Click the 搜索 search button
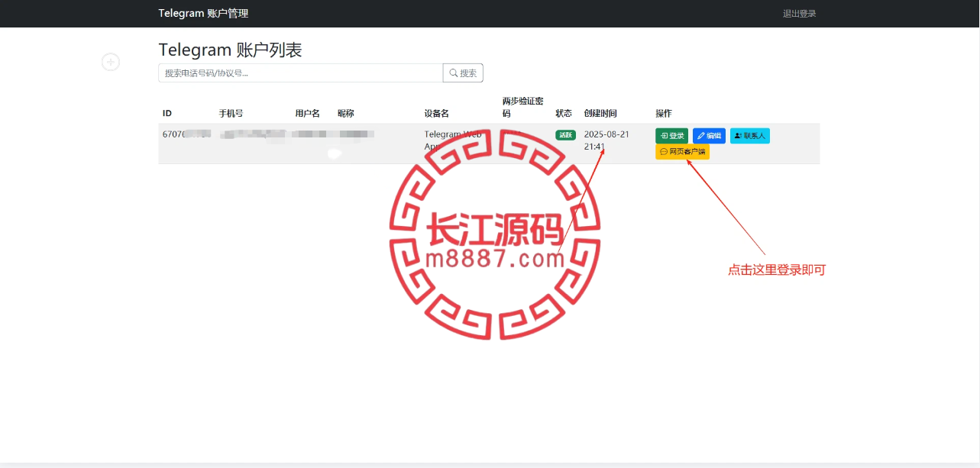 [463, 73]
